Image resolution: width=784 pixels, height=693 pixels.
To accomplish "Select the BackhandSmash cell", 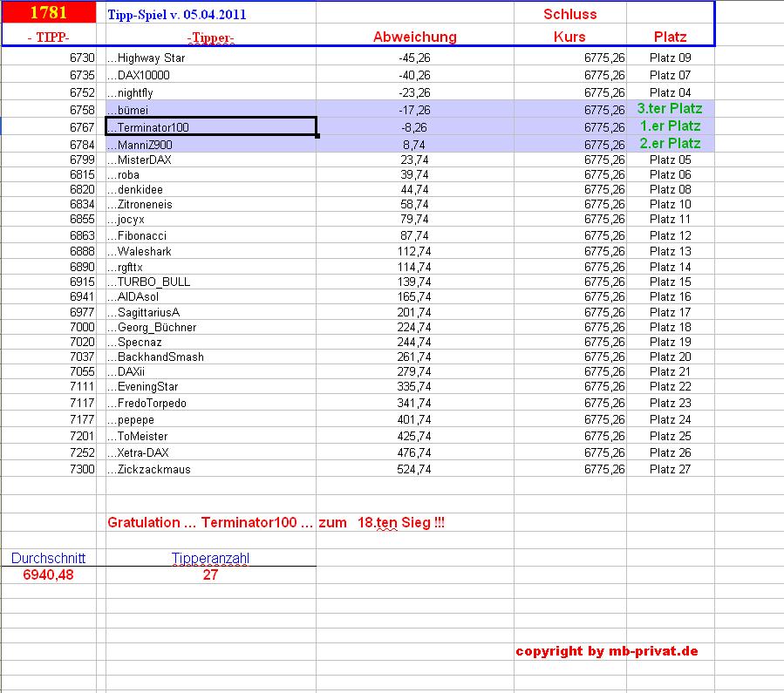I will pyautogui.click(x=210, y=357).
